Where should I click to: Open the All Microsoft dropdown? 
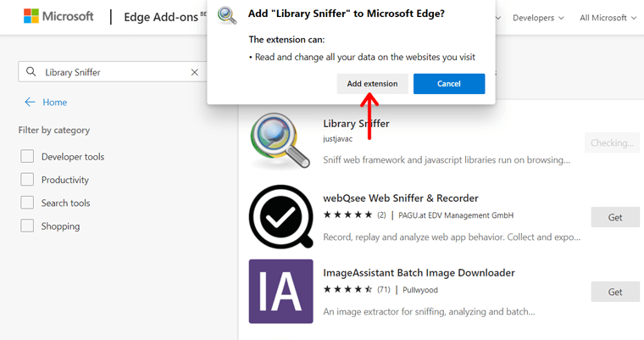(608, 18)
